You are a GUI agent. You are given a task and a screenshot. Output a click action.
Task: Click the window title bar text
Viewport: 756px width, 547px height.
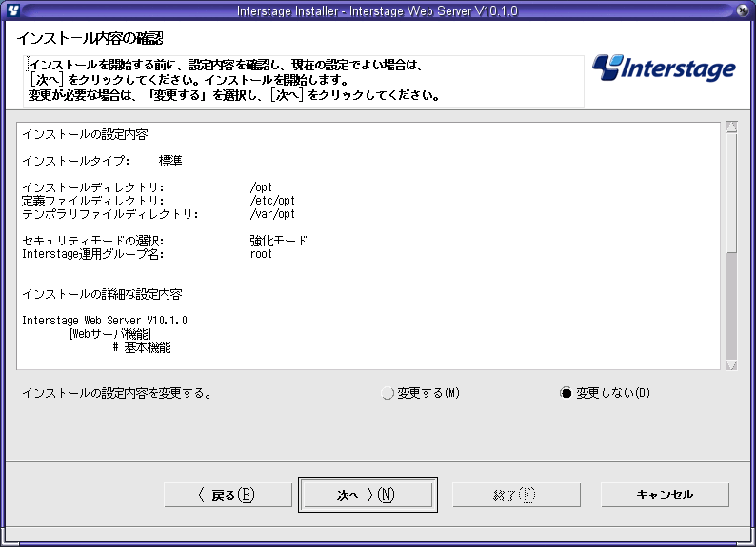377,10
